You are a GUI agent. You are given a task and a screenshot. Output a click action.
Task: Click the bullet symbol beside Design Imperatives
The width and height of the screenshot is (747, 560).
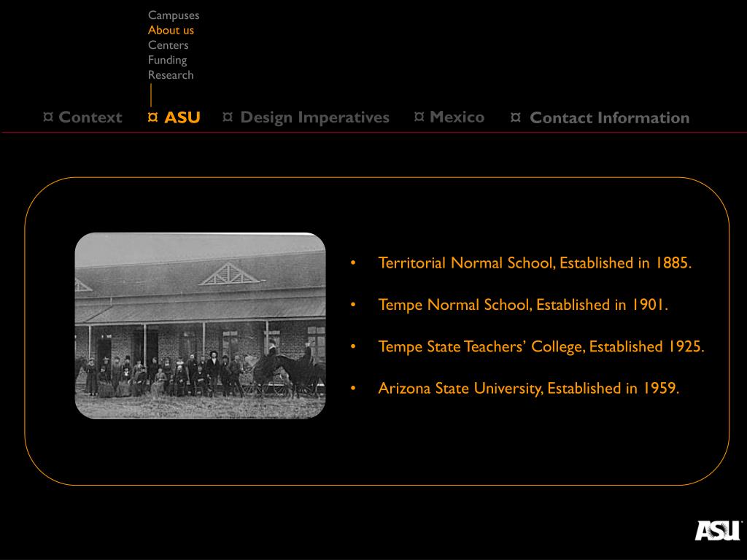(228, 117)
